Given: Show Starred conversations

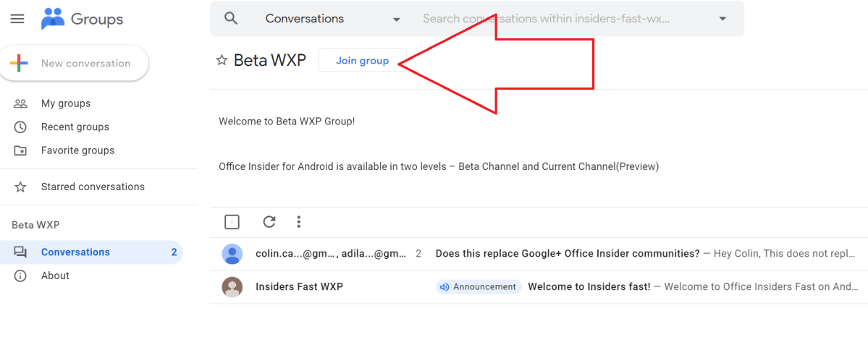Looking at the screenshot, I should [x=93, y=187].
